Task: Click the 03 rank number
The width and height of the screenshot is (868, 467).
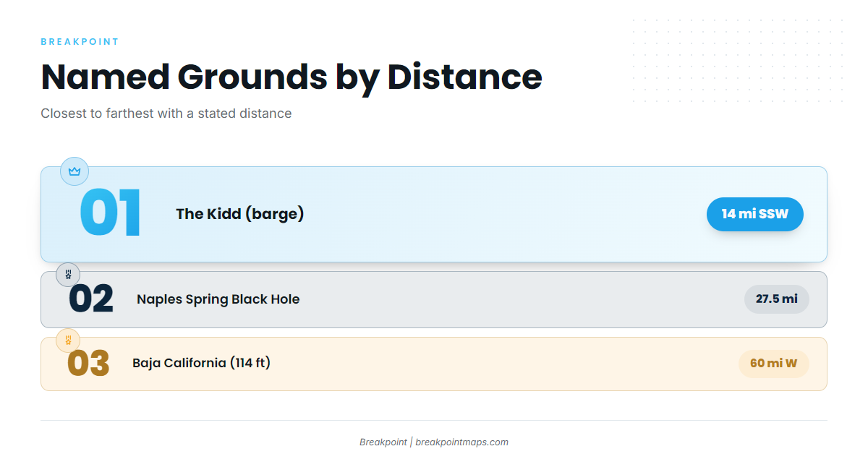Action: pyautogui.click(x=88, y=364)
